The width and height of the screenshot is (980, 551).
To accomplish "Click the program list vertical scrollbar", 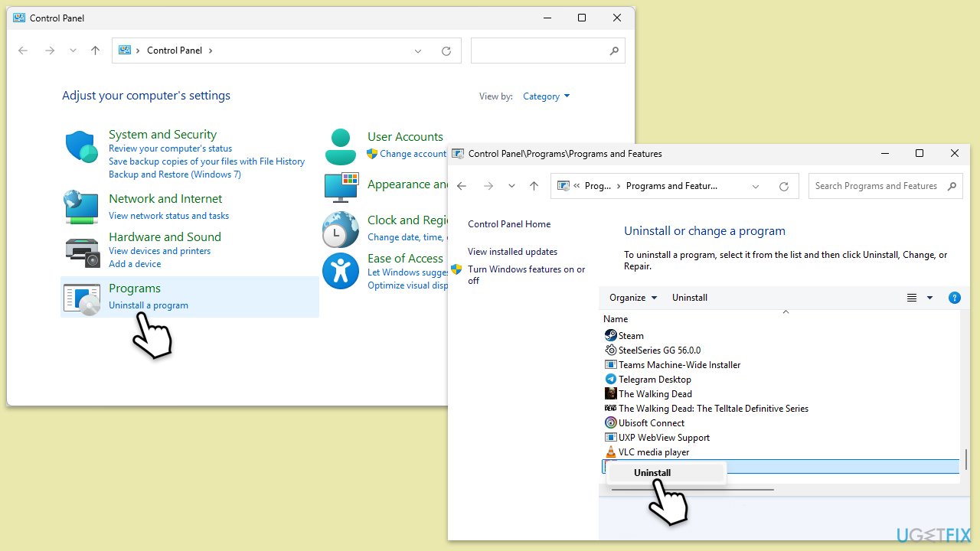I will pos(966,459).
